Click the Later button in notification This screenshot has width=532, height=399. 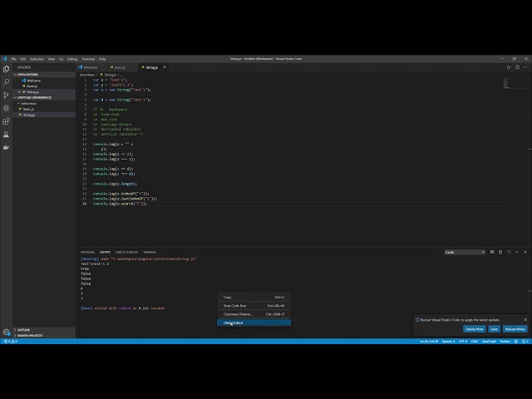[494, 329]
